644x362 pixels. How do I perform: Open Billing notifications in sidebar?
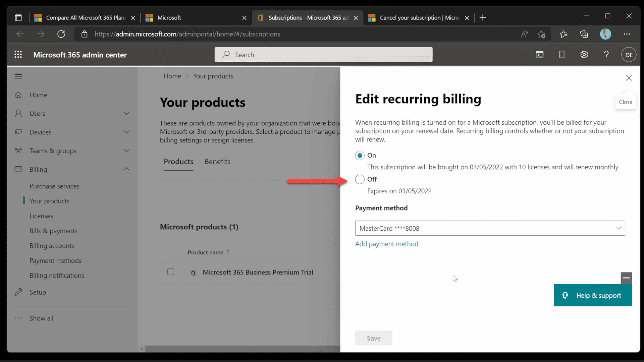pos(57,276)
